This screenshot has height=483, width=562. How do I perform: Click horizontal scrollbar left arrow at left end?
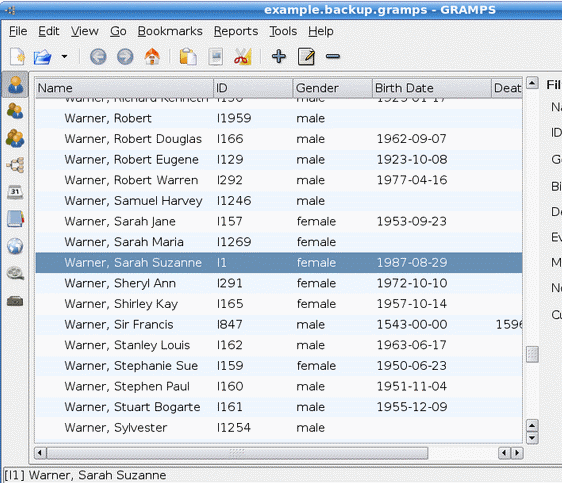(40, 453)
